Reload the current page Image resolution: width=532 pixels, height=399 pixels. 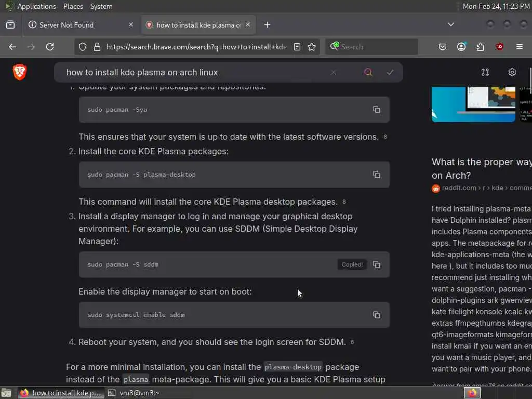pos(50,47)
